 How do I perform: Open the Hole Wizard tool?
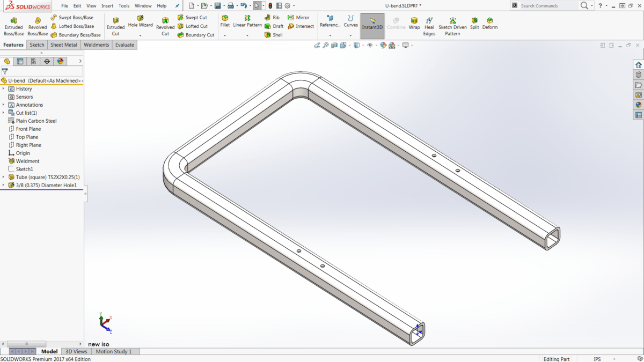coord(140,21)
